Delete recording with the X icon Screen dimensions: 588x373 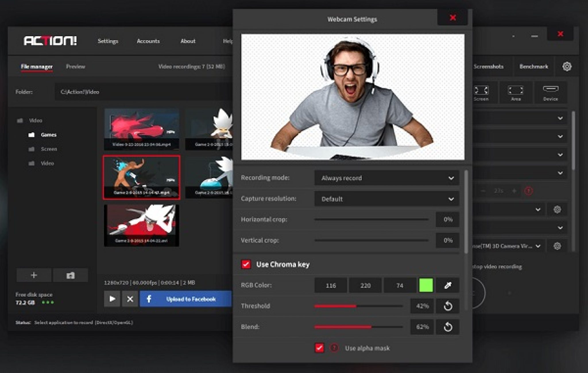pyautogui.click(x=130, y=299)
